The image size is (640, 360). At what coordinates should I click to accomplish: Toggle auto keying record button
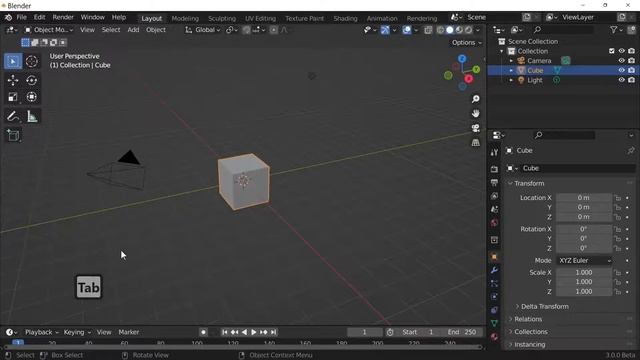[203, 332]
